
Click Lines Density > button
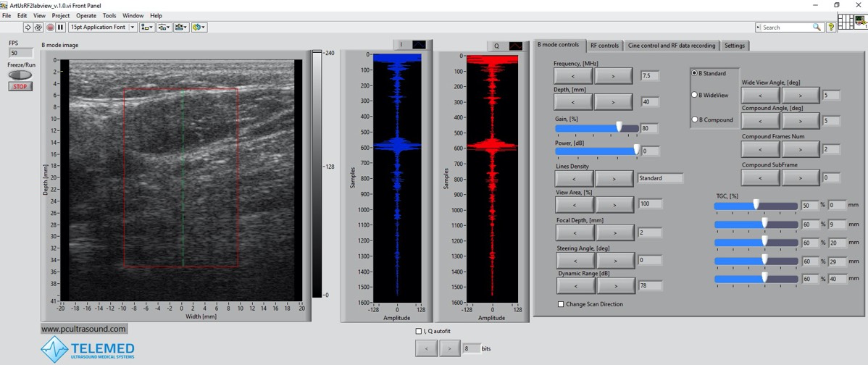(x=614, y=179)
